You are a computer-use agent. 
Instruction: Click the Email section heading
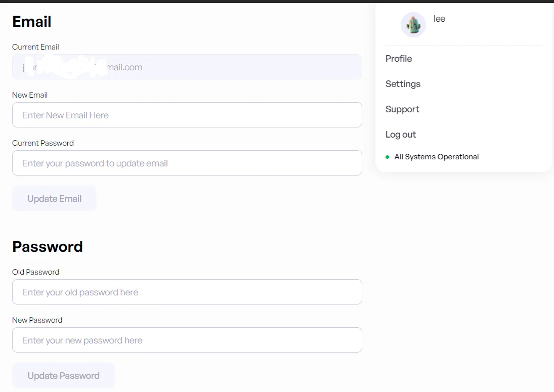32,22
